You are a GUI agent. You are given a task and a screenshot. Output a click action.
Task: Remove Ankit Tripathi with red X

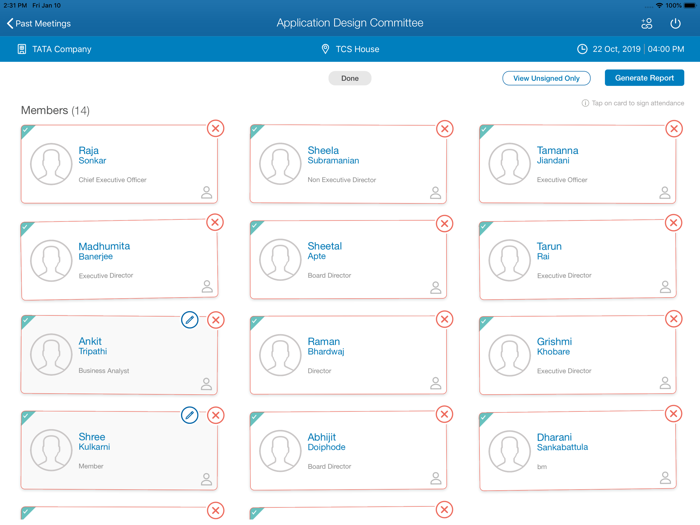click(216, 320)
